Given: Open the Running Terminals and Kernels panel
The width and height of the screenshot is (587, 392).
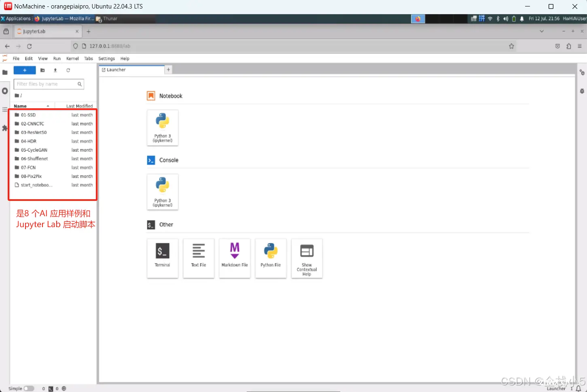Looking at the screenshot, I should [5, 91].
